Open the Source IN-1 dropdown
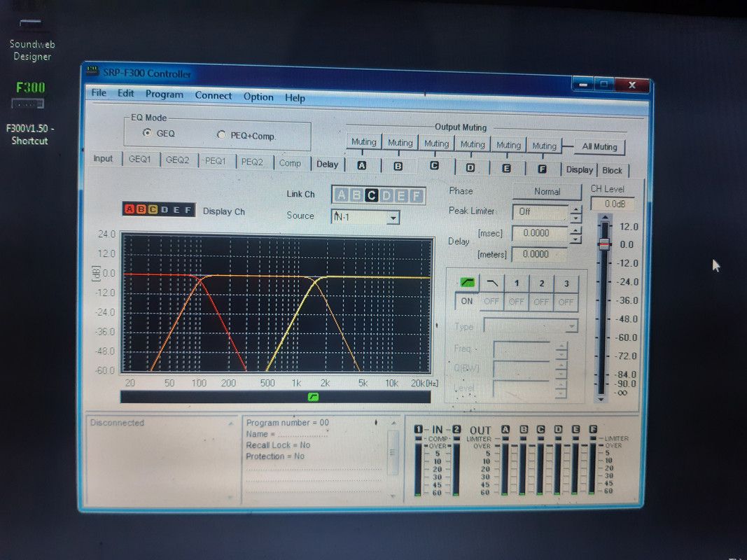 click(393, 218)
